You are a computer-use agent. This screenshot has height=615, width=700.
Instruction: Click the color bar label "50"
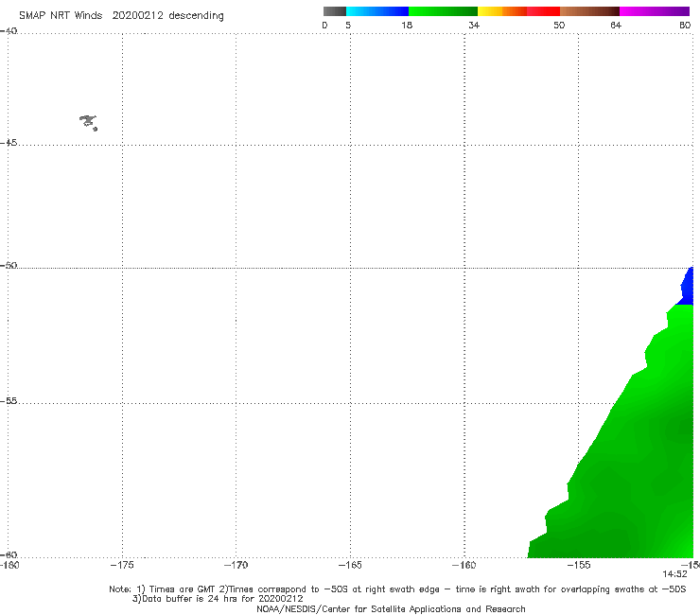(x=559, y=26)
